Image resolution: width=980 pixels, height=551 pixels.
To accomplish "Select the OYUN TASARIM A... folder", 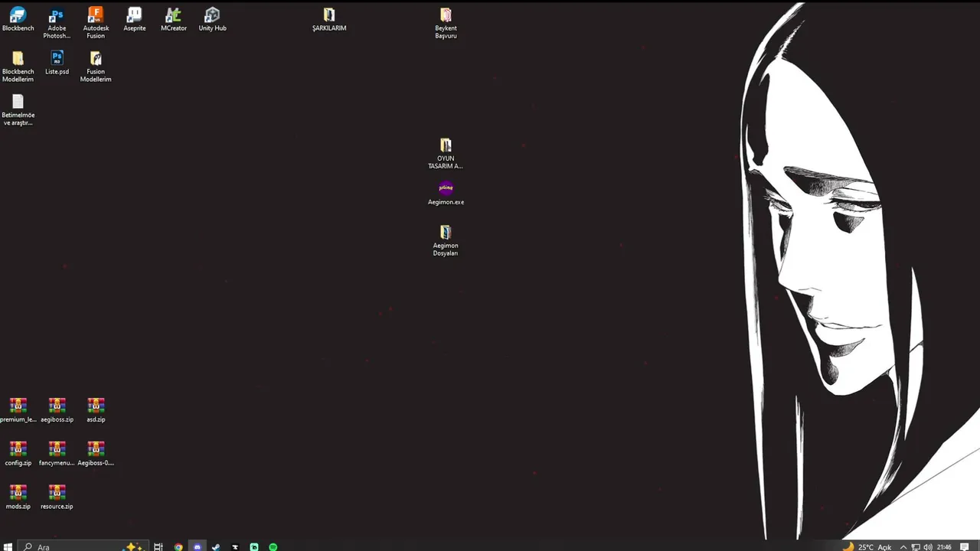I will (446, 154).
